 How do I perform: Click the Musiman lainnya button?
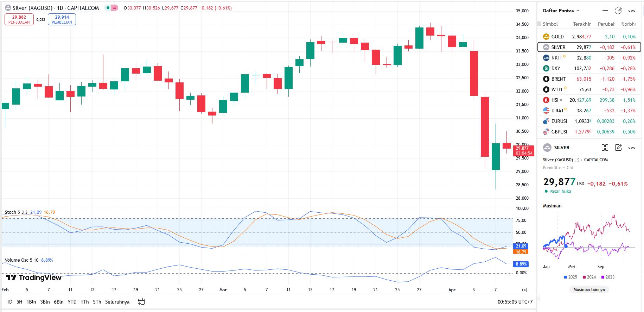[589, 289]
